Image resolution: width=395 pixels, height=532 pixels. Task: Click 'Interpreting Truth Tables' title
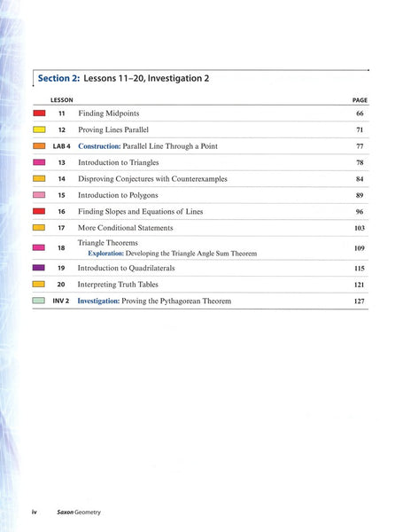coord(118,285)
